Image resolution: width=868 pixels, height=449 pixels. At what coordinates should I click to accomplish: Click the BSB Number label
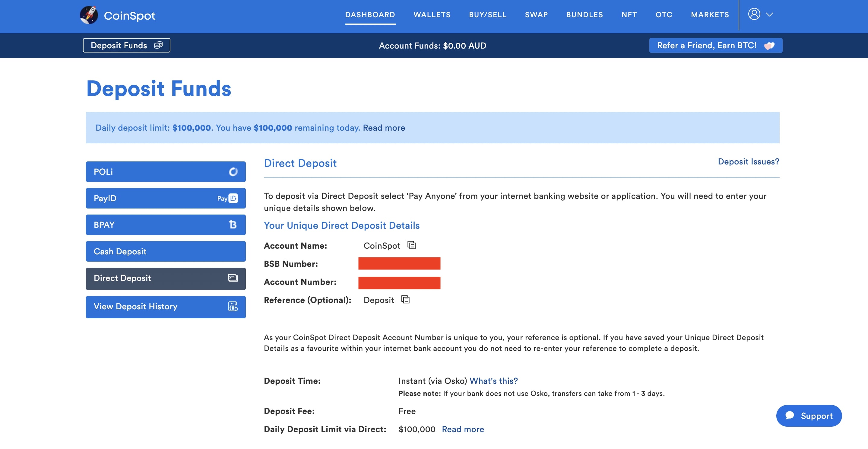click(291, 264)
